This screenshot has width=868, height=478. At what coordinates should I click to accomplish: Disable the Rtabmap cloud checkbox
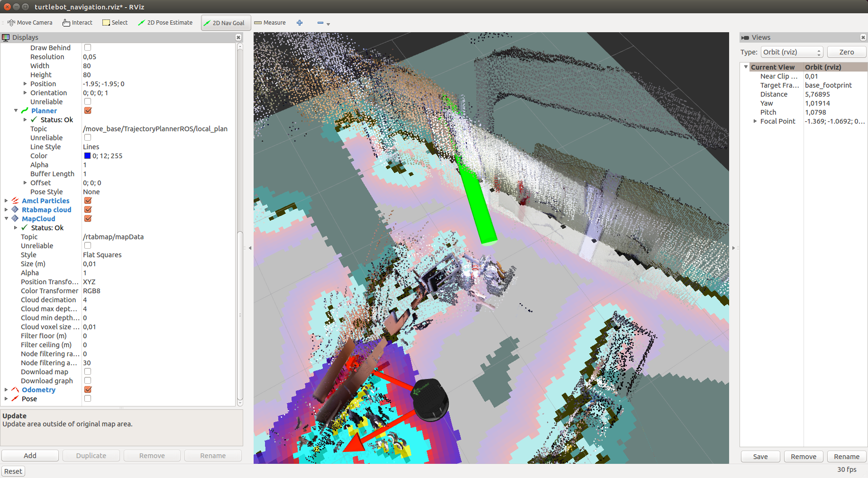coord(88,209)
